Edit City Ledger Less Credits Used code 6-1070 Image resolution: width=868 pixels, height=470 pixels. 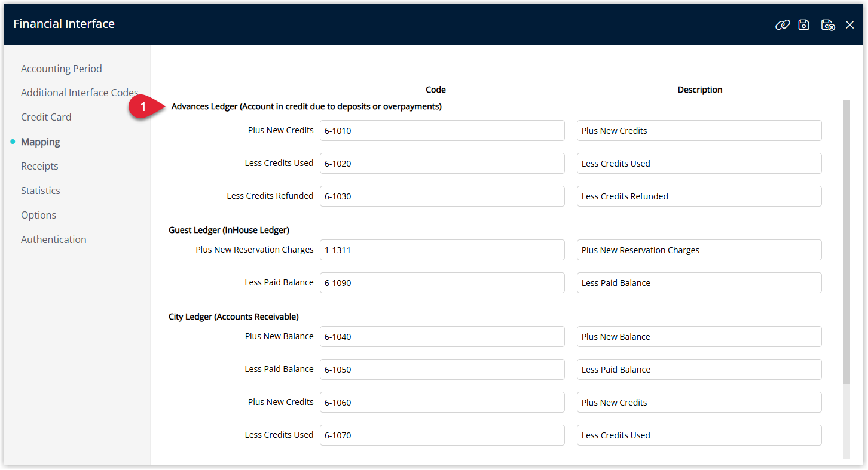[442, 435]
